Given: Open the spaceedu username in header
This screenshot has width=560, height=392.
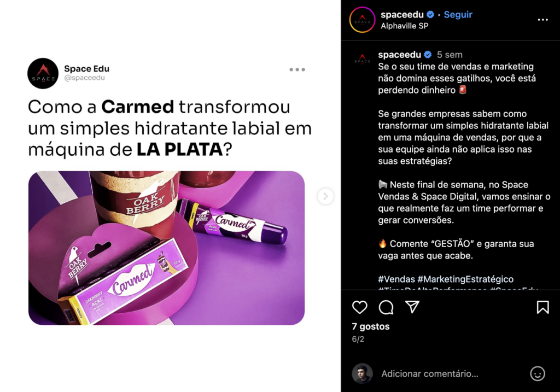Looking at the screenshot, I should (x=402, y=15).
